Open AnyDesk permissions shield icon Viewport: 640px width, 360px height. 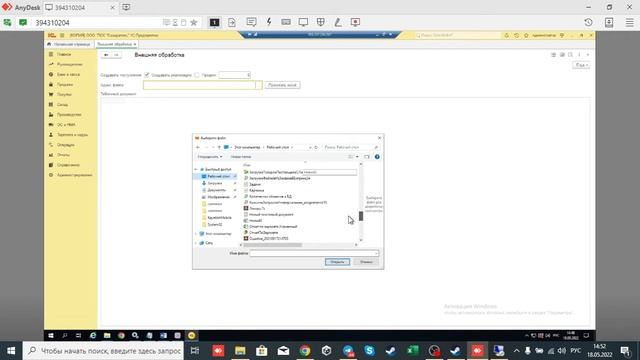tap(320, 22)
